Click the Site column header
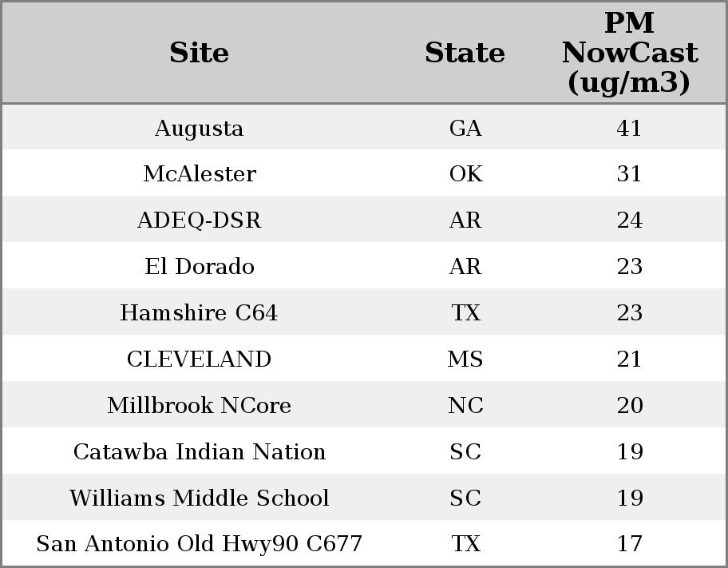This screenshot has width=728, height=568. tap(199, 53)
